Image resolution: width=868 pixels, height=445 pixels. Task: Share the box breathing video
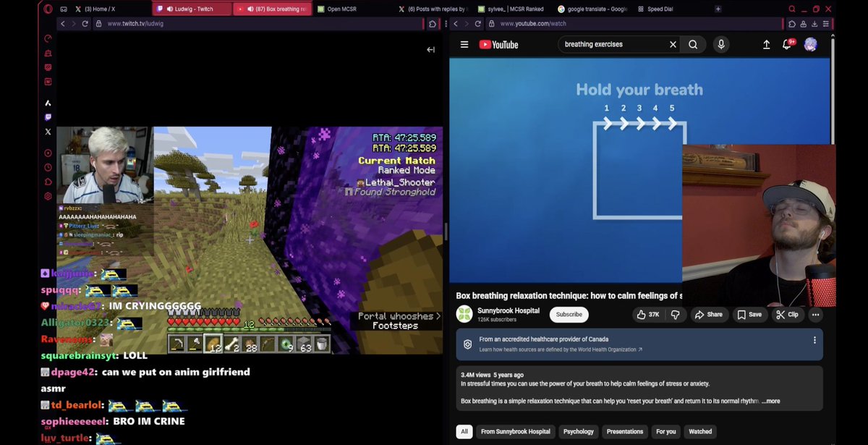click(708, 314)
